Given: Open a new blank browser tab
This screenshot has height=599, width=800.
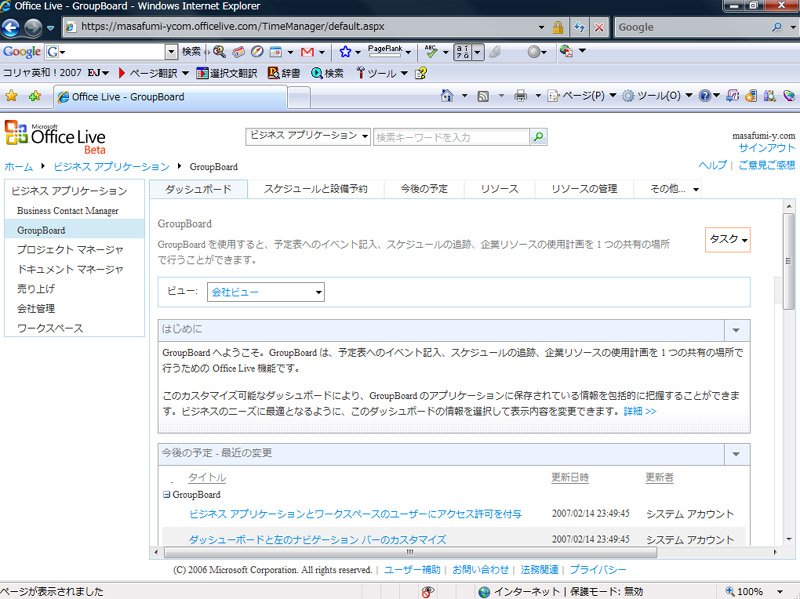Looking at the screenshot, I should click(x=299, y=97).
